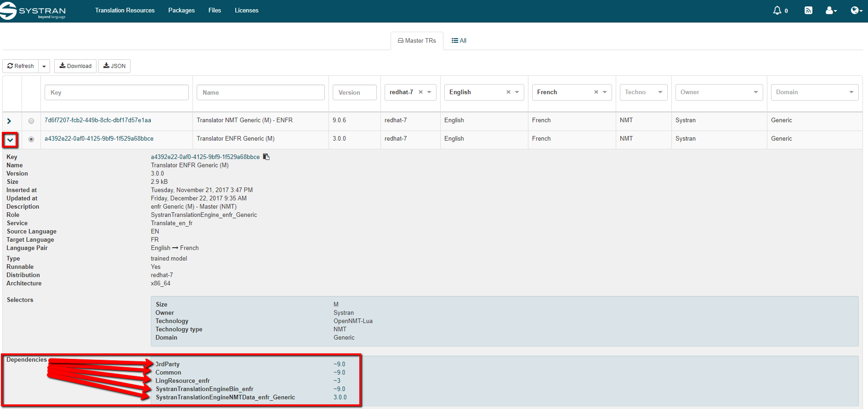This screenshot has height=409, width=868.
Task: Click type value 'trained model'
Action: point(169,258)
